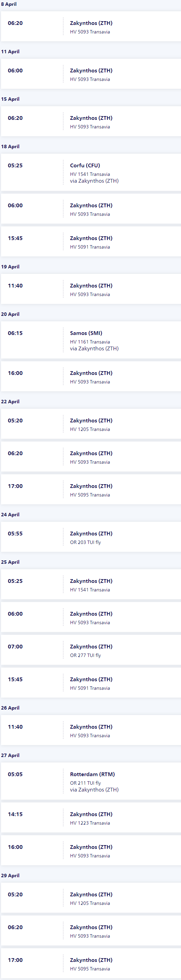The width and height of the screenshot is (181, 980).
Task: Open the 8 April 06:20 Zakynthos flight
Action: (x=91, y=27)
